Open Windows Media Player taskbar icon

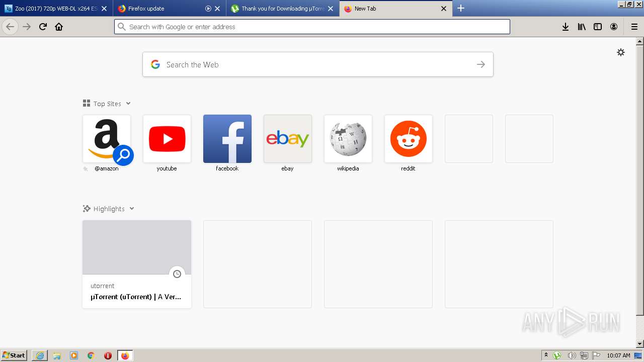point(74,355)
